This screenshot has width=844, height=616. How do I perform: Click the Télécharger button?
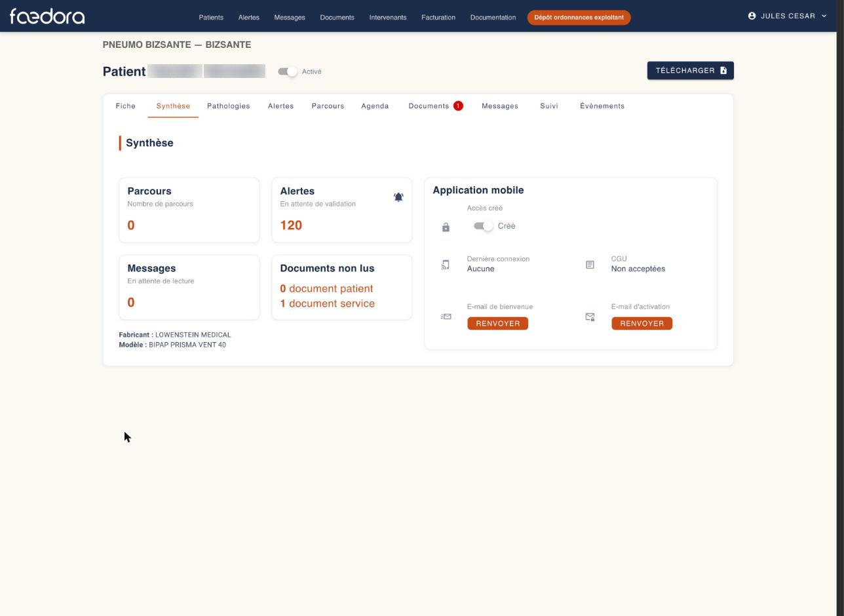tap(691, 71)
